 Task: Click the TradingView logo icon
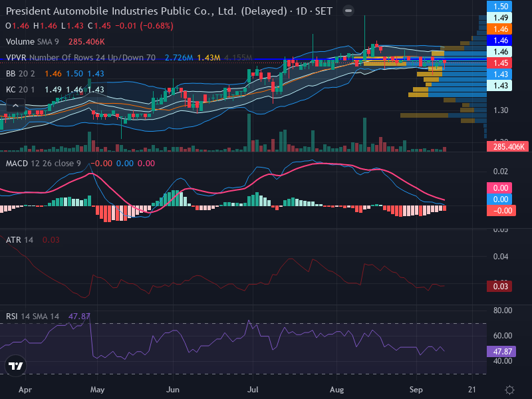(15, 366)
